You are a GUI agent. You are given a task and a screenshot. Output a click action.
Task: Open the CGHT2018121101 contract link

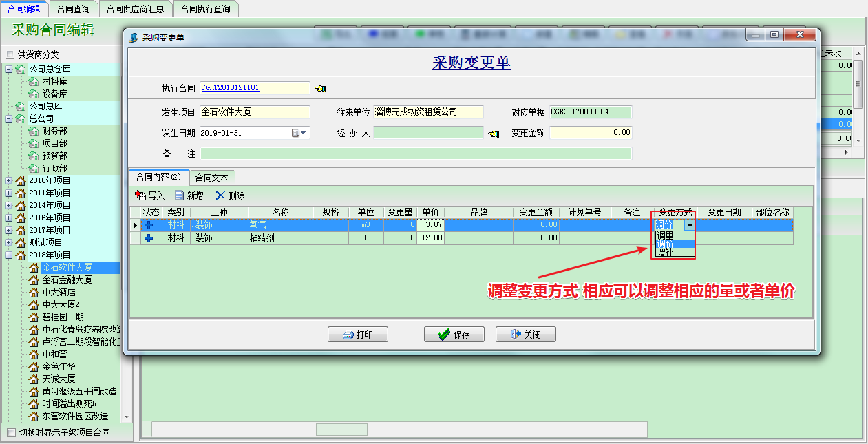[x=231, y=88]
